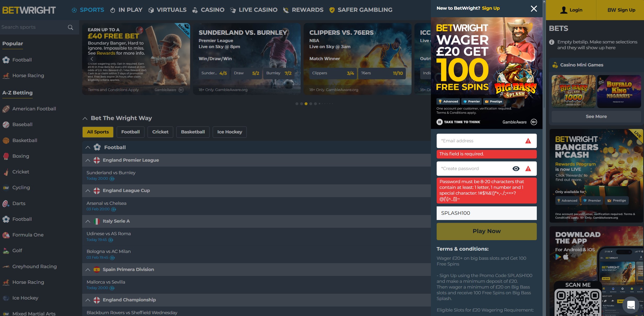The width and height of the screenshot is (644, 316).
Task: Click the search magnifier icon
Action: pos(70,27)
